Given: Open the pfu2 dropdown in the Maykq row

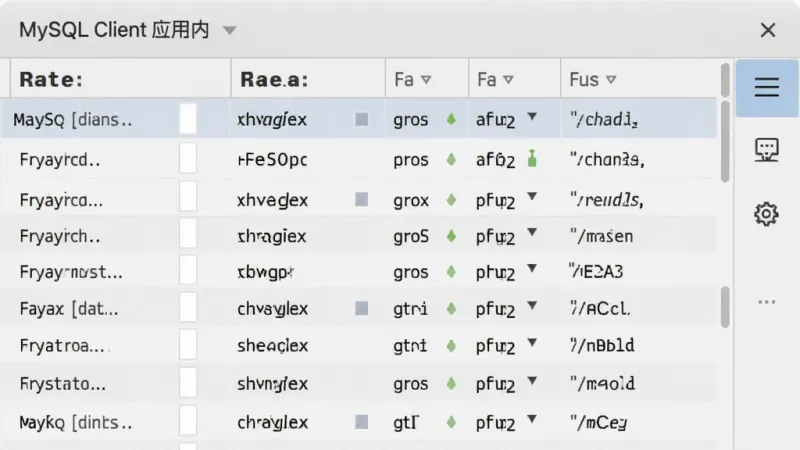Looking at the screenshot, I should pos(532,419).
